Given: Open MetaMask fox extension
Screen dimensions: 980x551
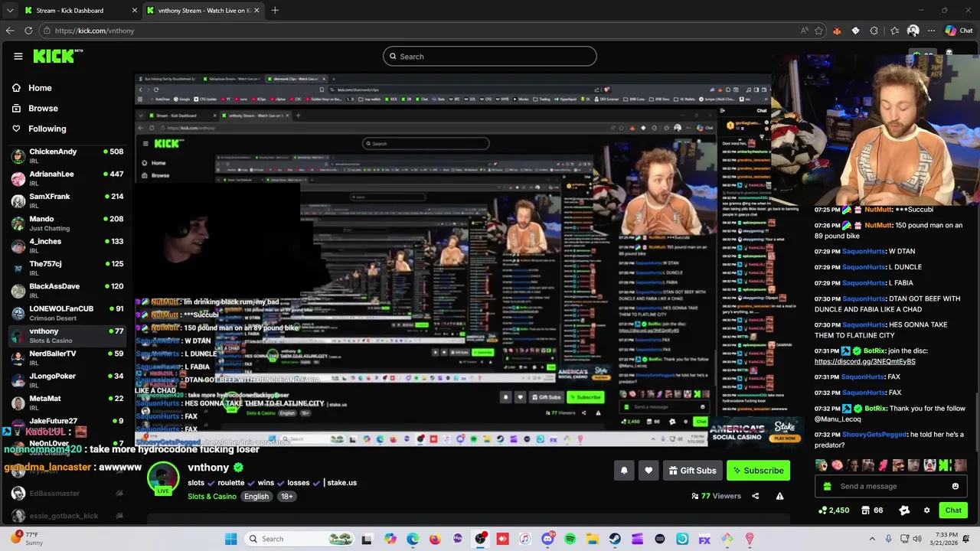Looking at the screenshot, I should 837,31.
